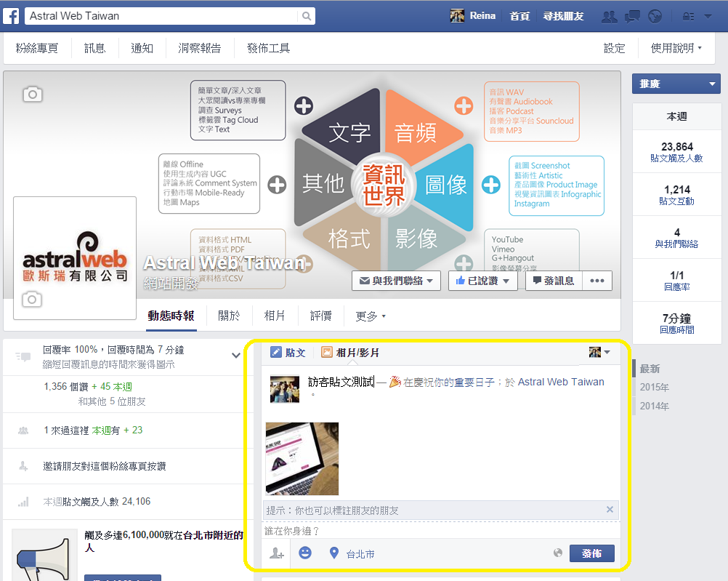Open the 洞察報告 insights menu
Screen dimensions: 728x581
(x=200, y=48)
